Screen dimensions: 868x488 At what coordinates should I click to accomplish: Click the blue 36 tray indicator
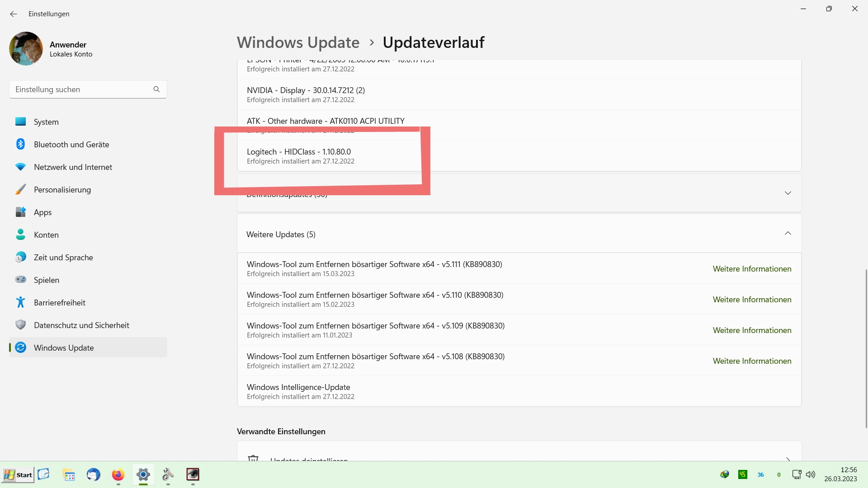point(761,474)
